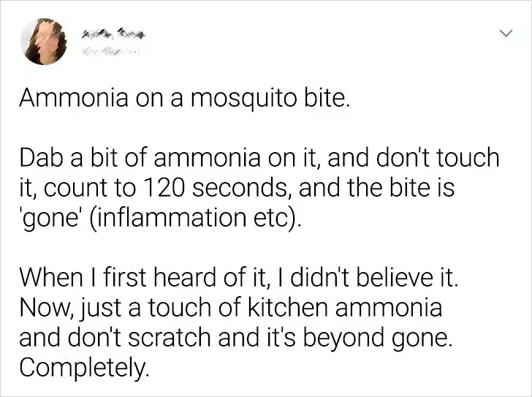Open the author's circular profile avatar
532x397 pixels.
pyautogui.click(x=44, y=42)
